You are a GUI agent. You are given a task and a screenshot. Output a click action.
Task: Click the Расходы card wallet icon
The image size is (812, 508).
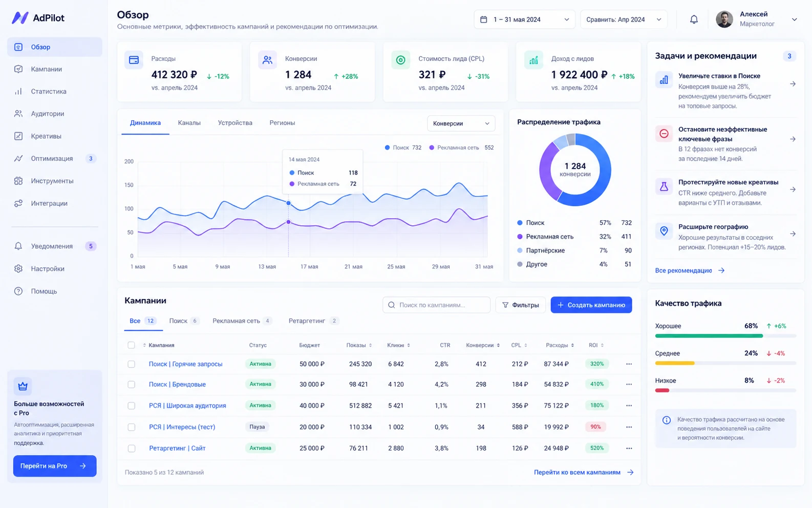pyautogui.click(x=134, y=60)
